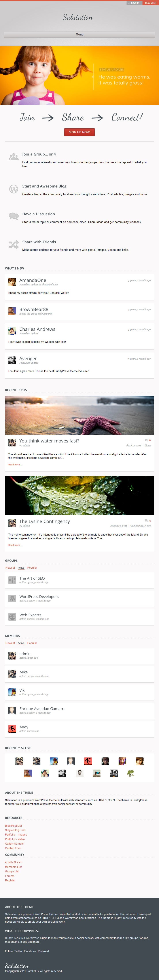Open the starfish beach post thumbnail
Viewport: 159px width, 980px height.
click(x=79, y=415)
